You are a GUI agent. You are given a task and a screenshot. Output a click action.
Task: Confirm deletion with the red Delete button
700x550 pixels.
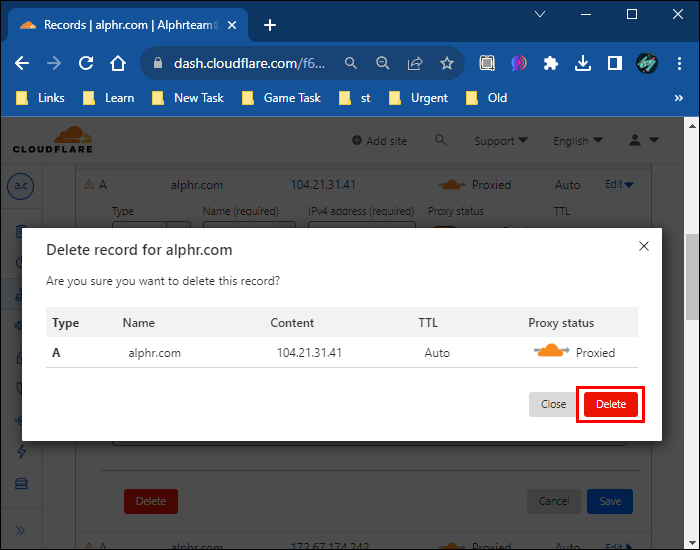[610, 404]
